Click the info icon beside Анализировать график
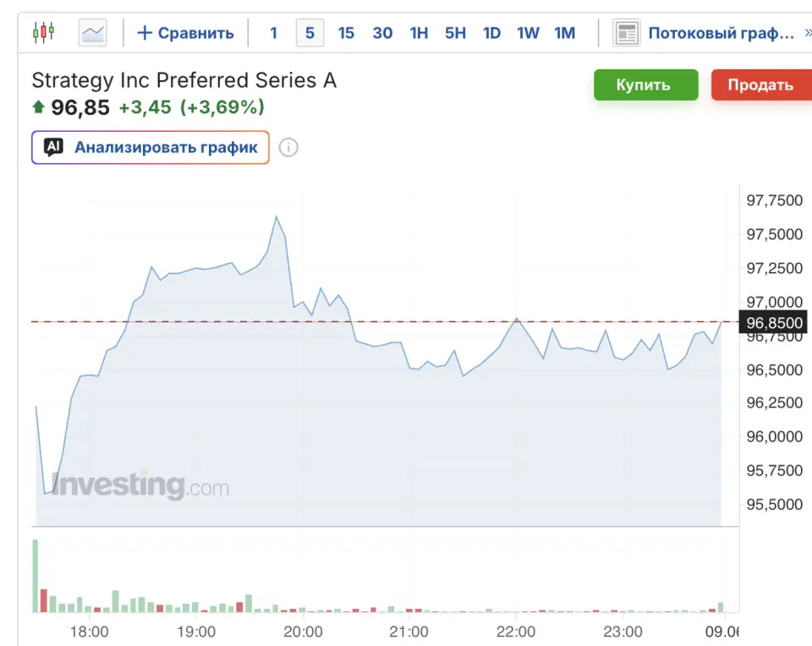Viewport: 812px width, 646px height. tap(288, 147)
